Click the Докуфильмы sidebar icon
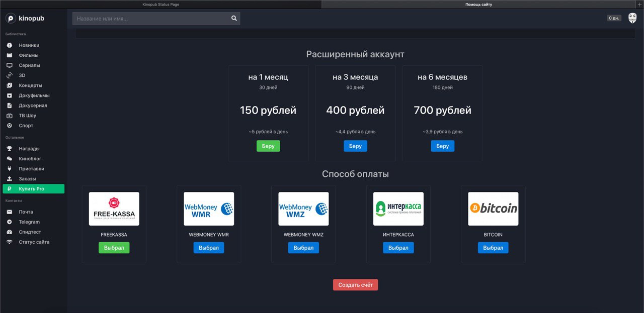 click(x=9, y=95)
